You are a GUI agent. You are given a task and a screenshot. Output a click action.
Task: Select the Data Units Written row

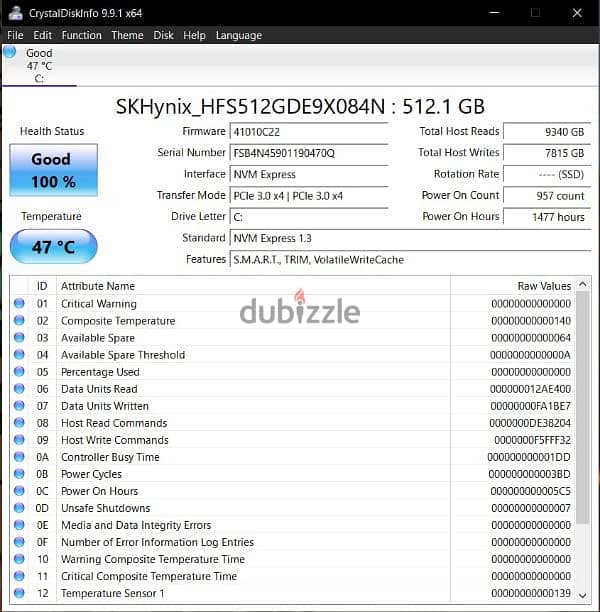(x=292, y=406)
